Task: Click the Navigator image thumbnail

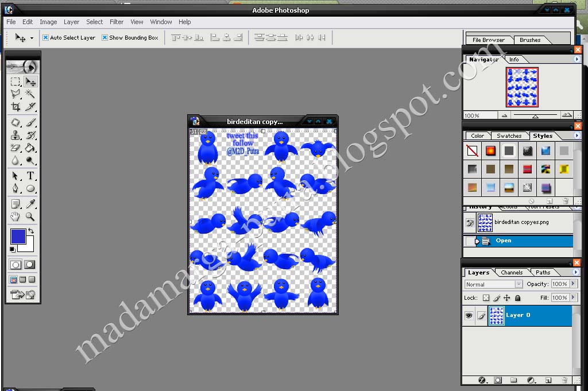Action: [x=522, y=87]
